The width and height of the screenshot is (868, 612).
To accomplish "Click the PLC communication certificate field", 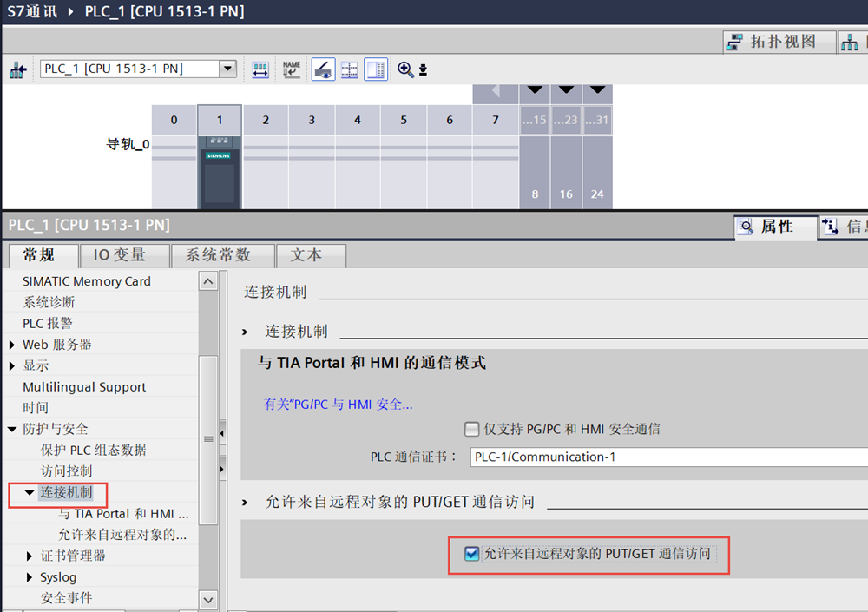I will (668, 457).
